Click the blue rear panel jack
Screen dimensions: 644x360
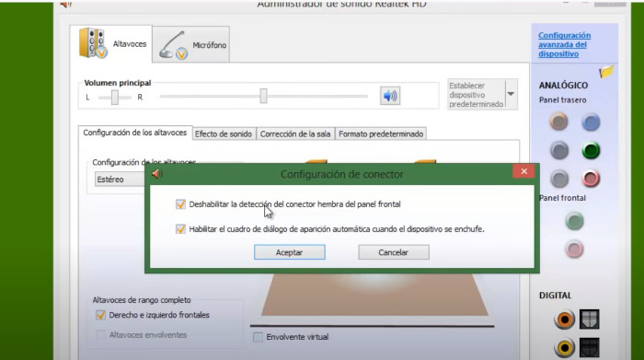[x=591, y=122]
